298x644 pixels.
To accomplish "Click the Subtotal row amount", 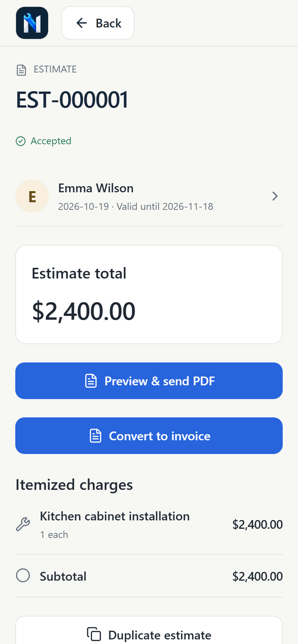I will tap(258, 576).
